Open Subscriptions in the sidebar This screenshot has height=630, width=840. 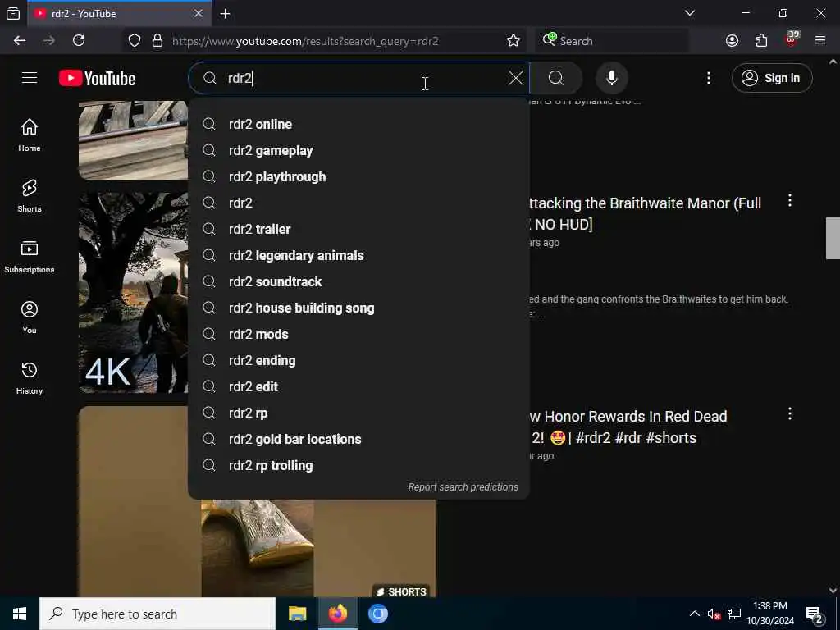click(x=30, y=257)
